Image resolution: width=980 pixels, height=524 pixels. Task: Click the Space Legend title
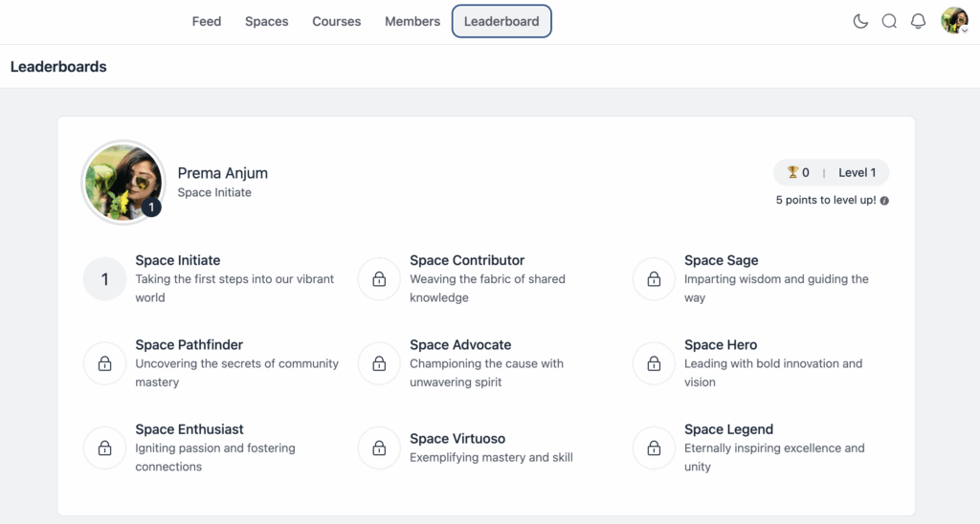click(728, 429)
